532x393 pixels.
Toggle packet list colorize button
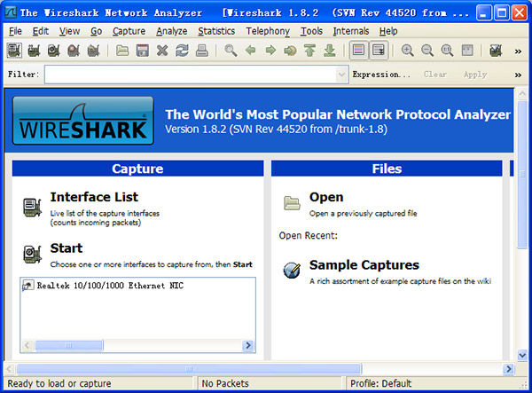click(x=358, y=51)
